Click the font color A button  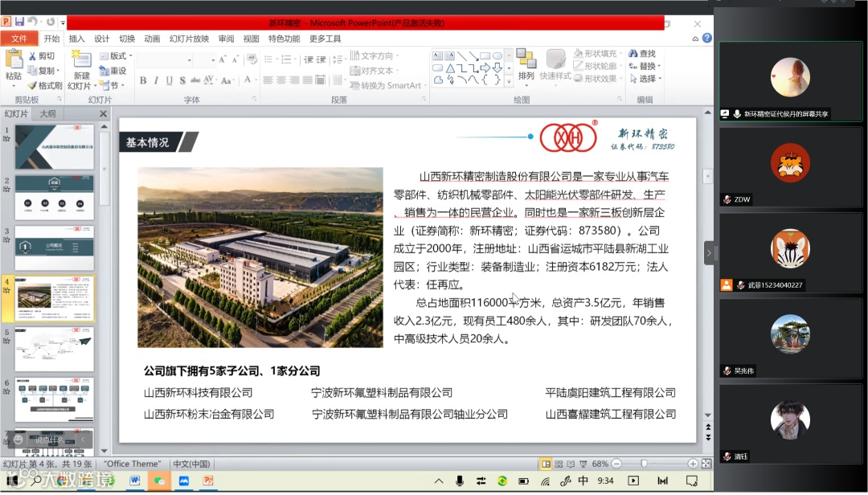(248, 80)
